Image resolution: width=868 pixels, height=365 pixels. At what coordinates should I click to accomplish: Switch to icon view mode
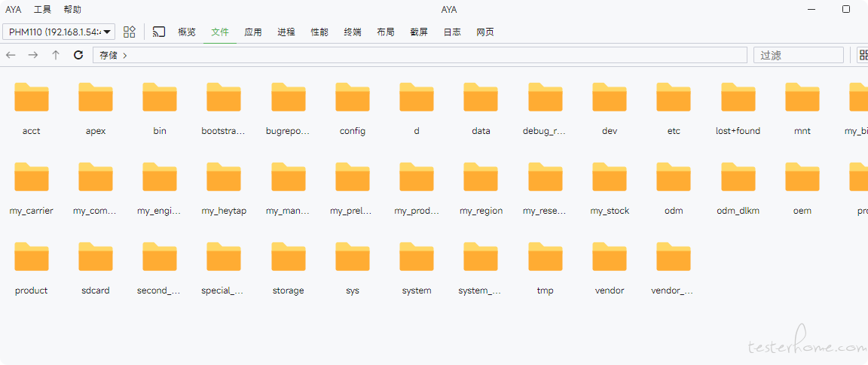click(x=863, y=55)
